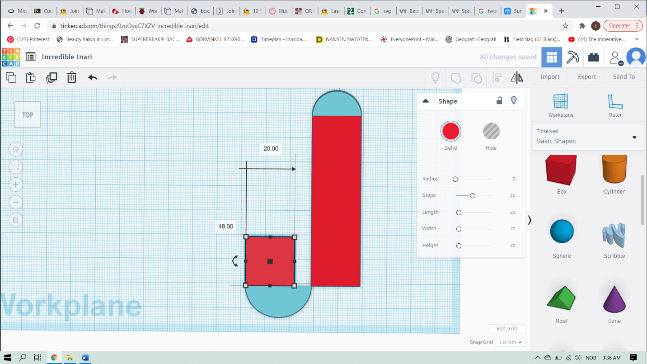This screenshot has height=364, width=647.
Task: Open the Export menu
Action: [x=586, y=77]
